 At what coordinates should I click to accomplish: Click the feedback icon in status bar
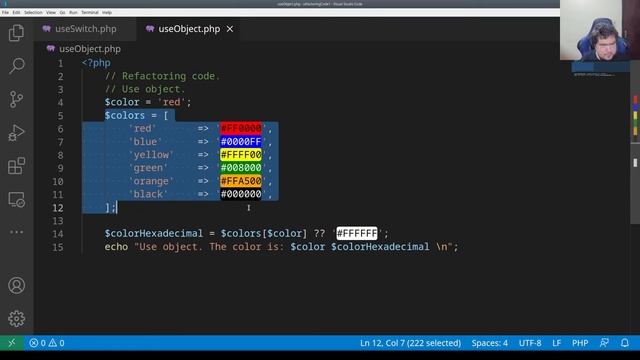[604, 343]
